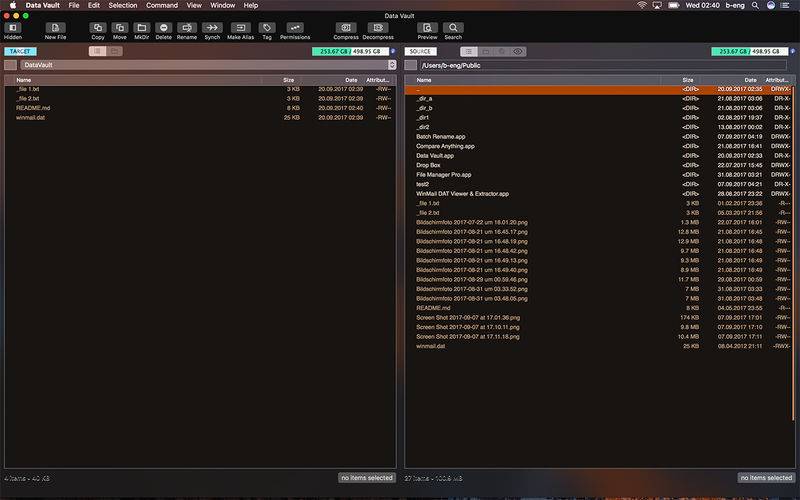Select Compare Anything.app row
800x500 pixels.
(598, 146)
